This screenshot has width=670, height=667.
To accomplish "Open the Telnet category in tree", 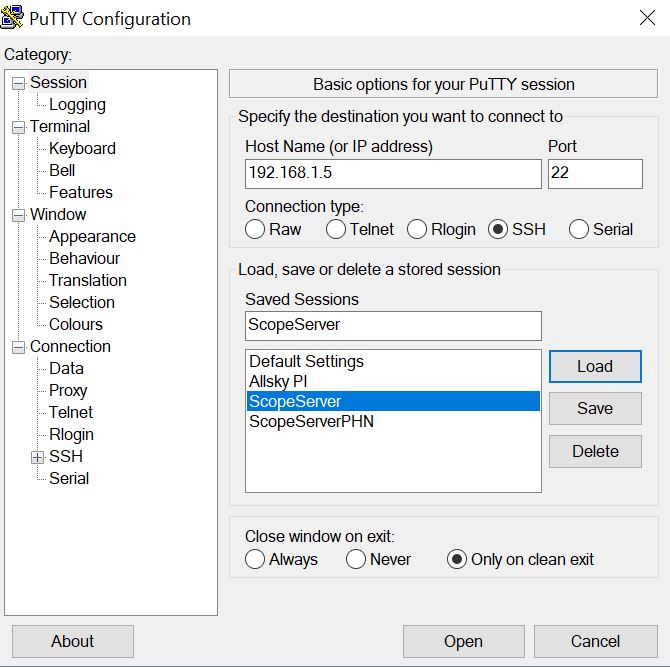I will point(71,412).
